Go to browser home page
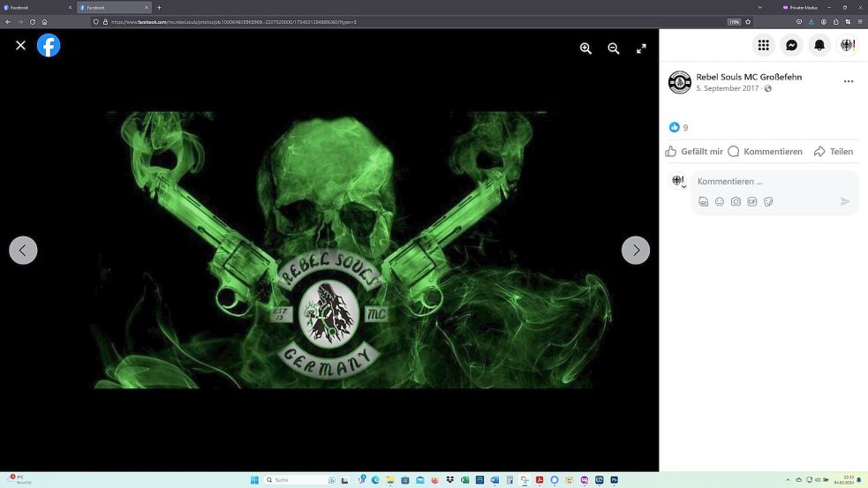 tap(44, 22)
